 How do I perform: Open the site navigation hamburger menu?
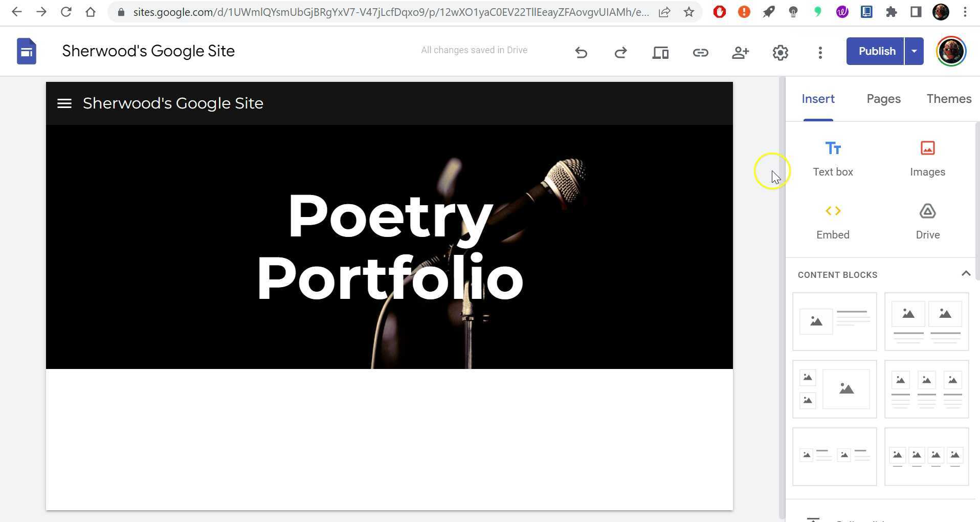[x=64, y=103]
